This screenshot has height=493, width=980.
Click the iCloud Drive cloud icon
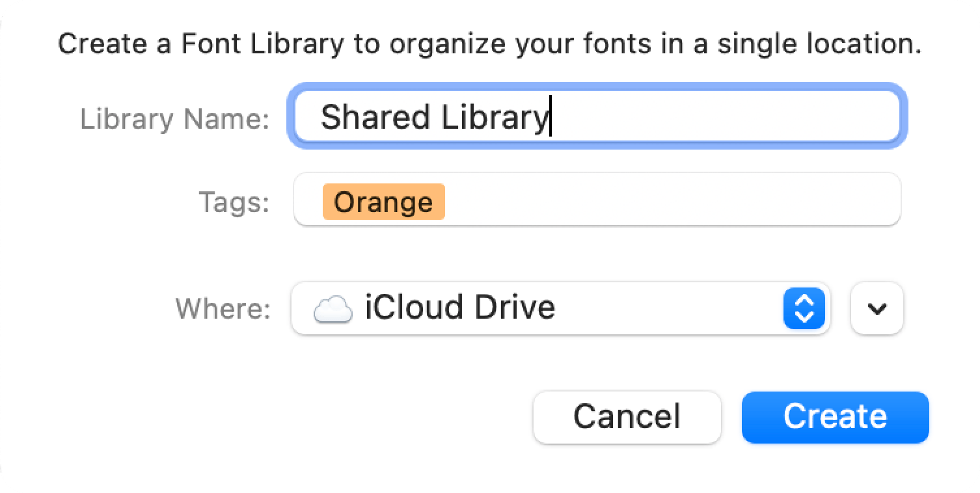point(332,308)
